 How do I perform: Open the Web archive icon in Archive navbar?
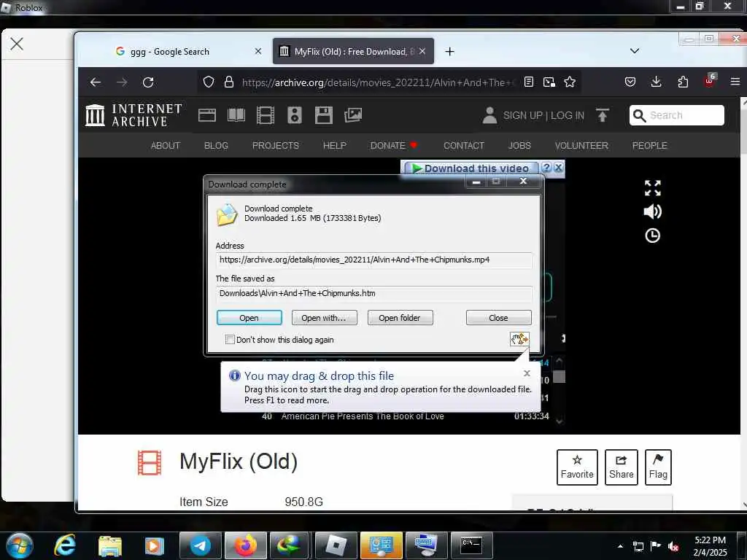pyautogui.click(x=207, y=115)
